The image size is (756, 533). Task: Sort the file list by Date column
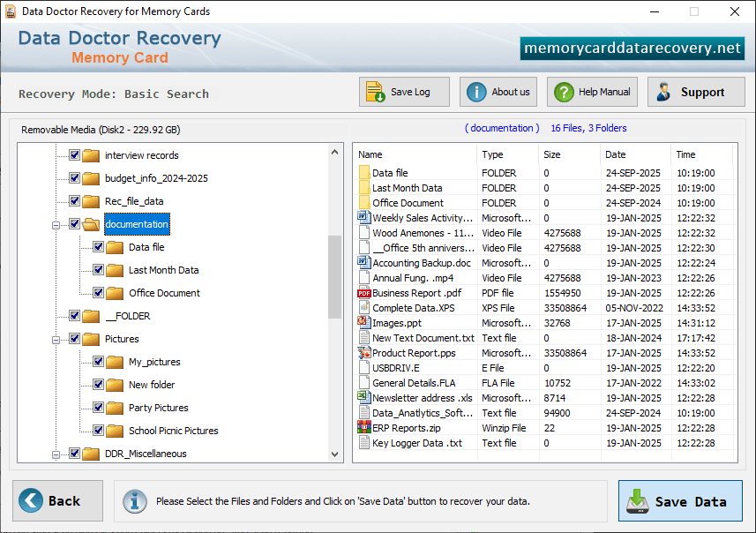point(635,154)
